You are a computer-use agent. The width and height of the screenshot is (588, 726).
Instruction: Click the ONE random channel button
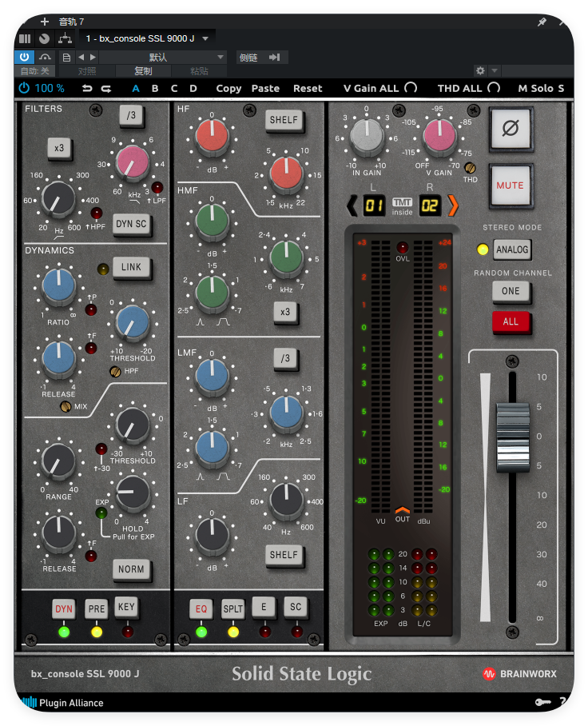(x=511, y=291)
